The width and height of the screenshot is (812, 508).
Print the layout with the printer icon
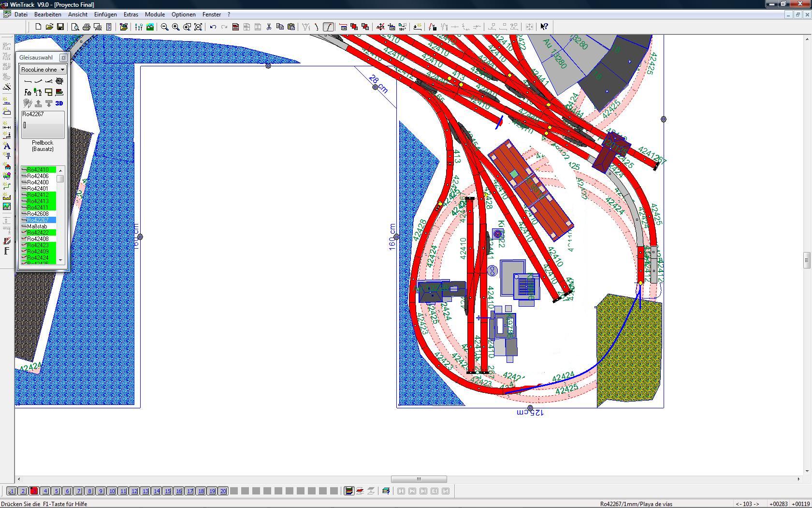pos(87,27)
